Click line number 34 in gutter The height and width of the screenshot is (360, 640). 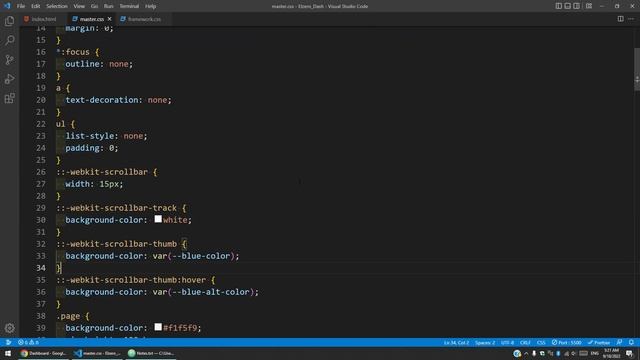tap(41, 268)
